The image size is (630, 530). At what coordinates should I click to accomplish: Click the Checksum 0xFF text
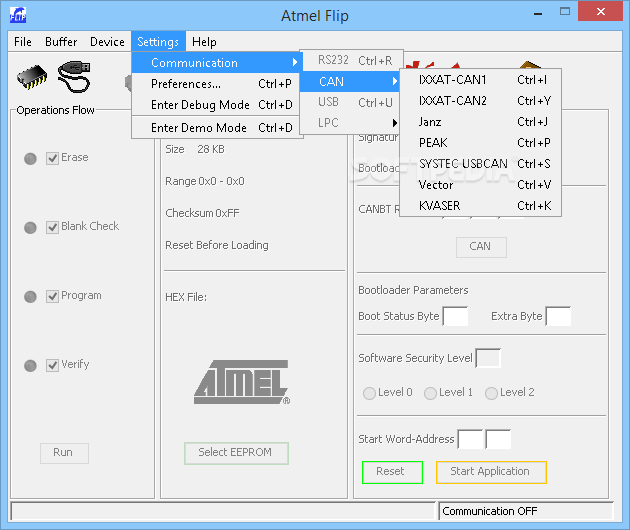[x=202, y=213]
